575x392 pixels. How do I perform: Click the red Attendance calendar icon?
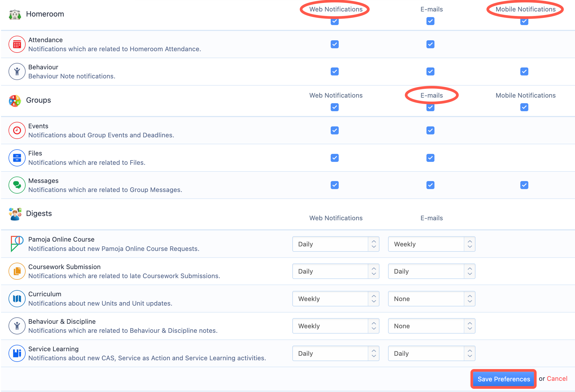point(17,44)
